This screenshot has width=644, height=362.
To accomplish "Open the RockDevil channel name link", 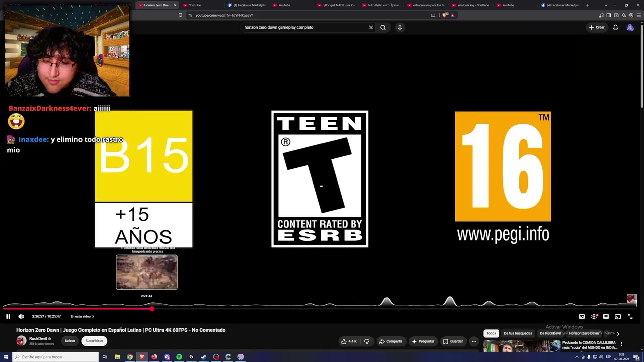I will [38, 339].
